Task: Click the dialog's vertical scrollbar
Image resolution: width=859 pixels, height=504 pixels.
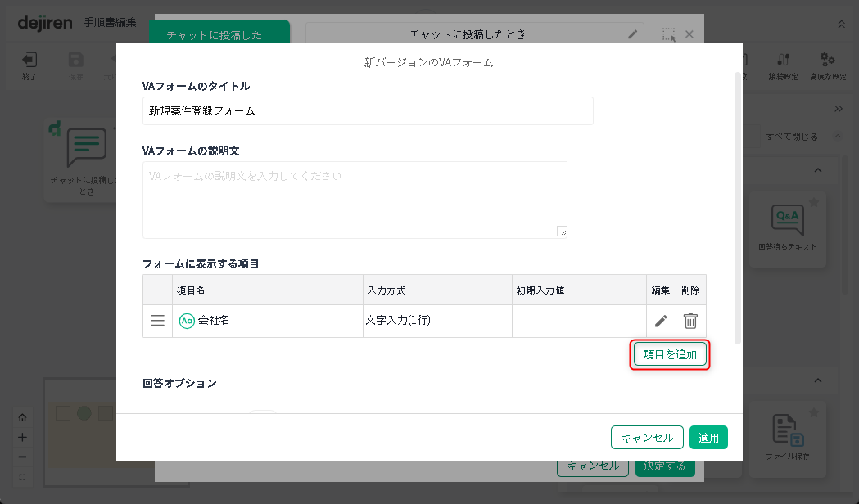Action: (x=739, y=205)
